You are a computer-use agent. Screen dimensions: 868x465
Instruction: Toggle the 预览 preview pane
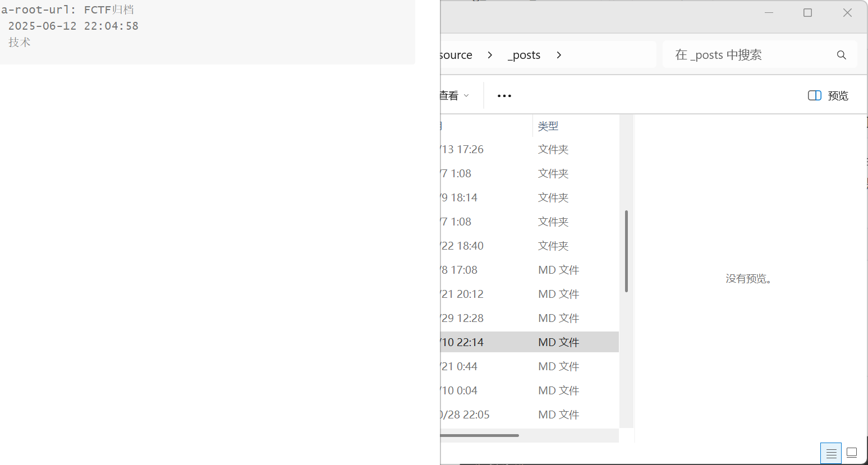pos(828,96)
